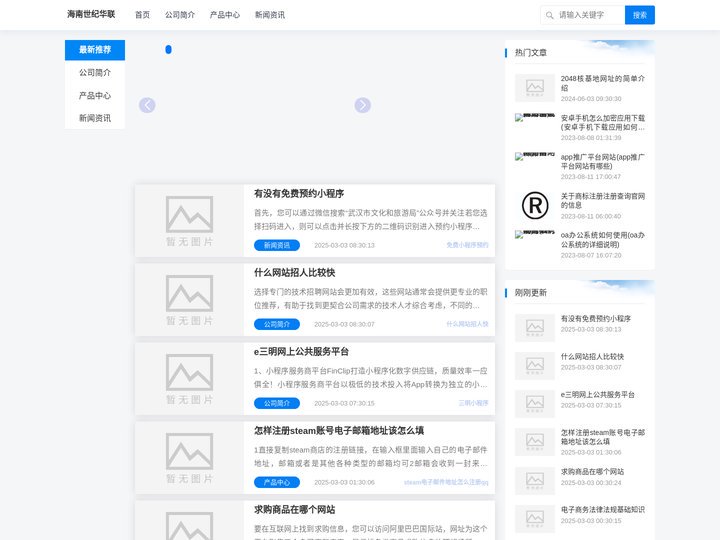Open the registered trademark ® thumbnail
Screen dimensions: 720x540
pyautogui.click(x=535, y=205)
